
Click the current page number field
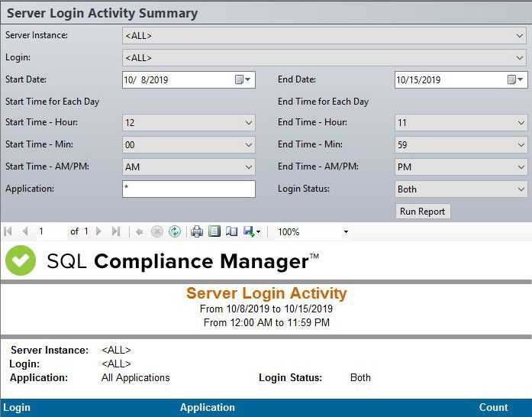coord(49,231)
